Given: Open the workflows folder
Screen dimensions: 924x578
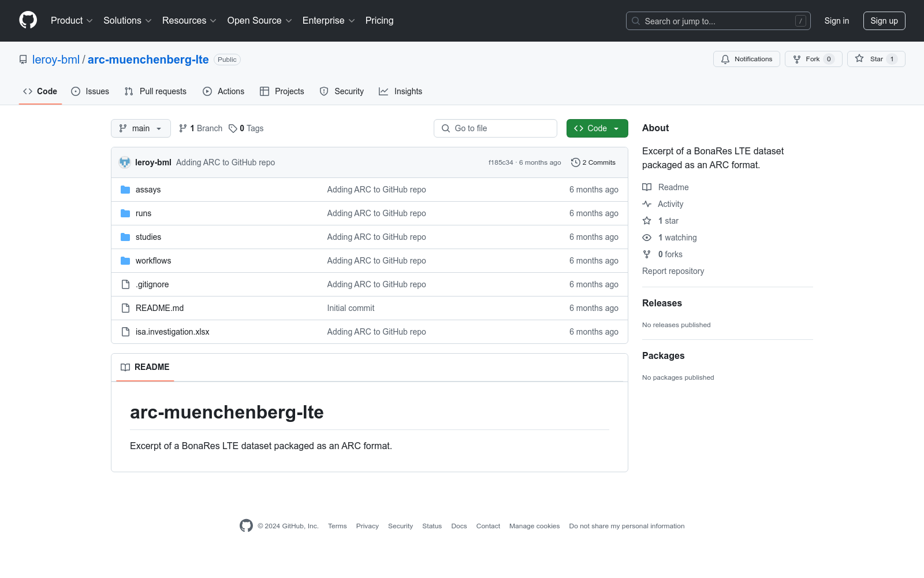Looking at the screenshot, I should click(x=154, y=261).
